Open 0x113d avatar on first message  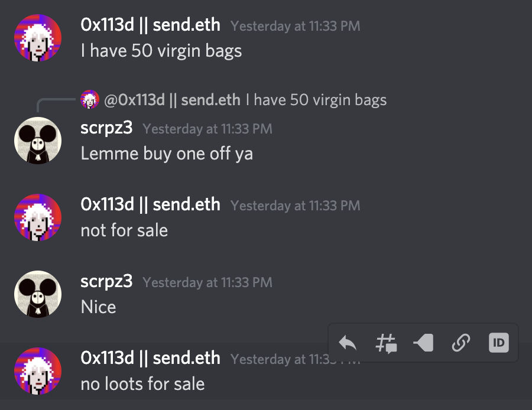click(38, 38)
